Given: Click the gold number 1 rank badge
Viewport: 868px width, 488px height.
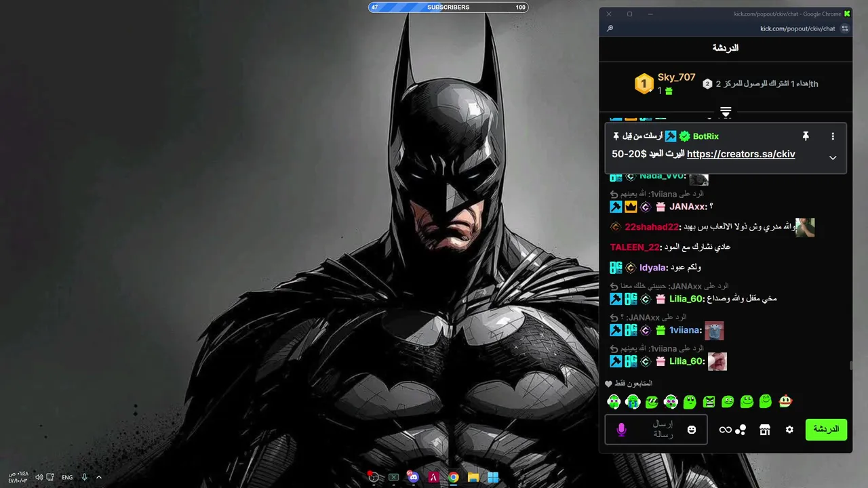Looking at the screenshot, I should (x=644, y=84).
